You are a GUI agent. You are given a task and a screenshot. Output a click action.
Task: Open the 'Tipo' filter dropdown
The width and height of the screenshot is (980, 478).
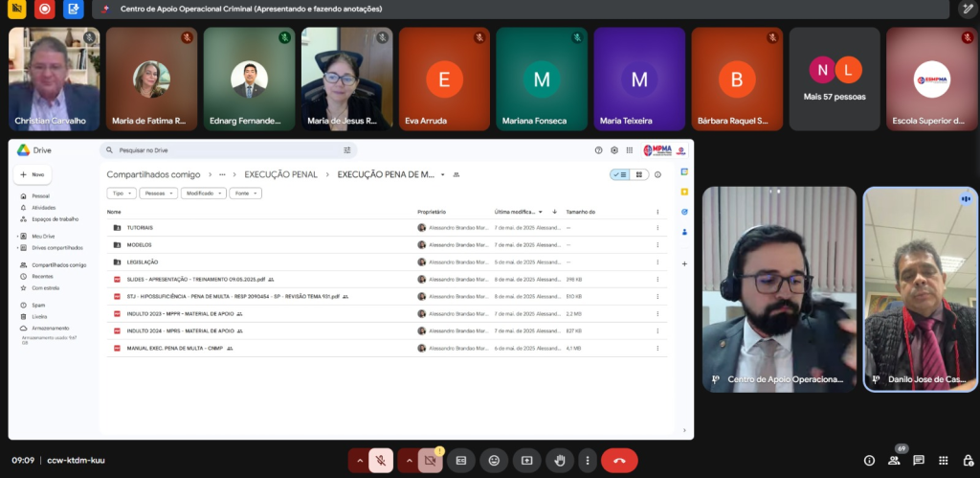[x=122, y=193]
